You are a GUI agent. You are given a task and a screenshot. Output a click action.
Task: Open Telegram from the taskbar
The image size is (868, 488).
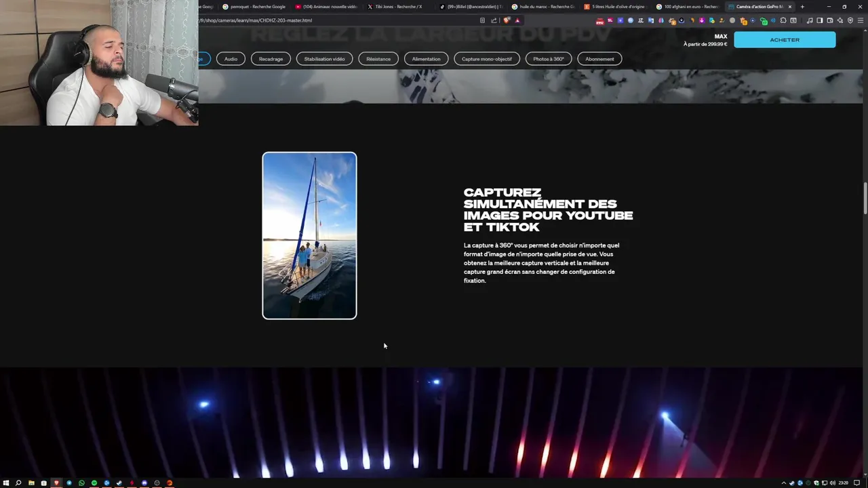69,483
